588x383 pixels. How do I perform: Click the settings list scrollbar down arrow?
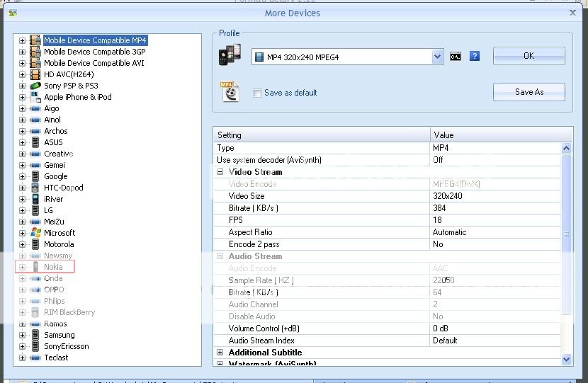tap(566, 360)
